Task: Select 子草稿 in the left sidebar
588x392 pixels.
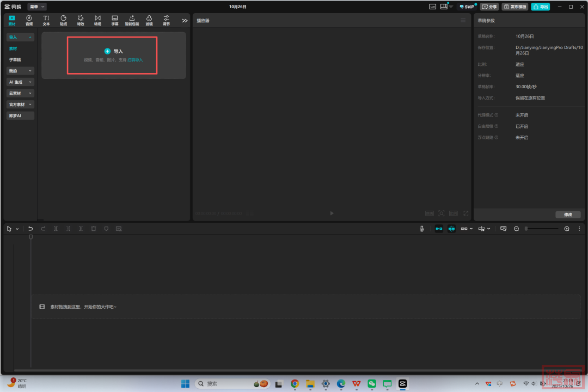Action: 15,60
